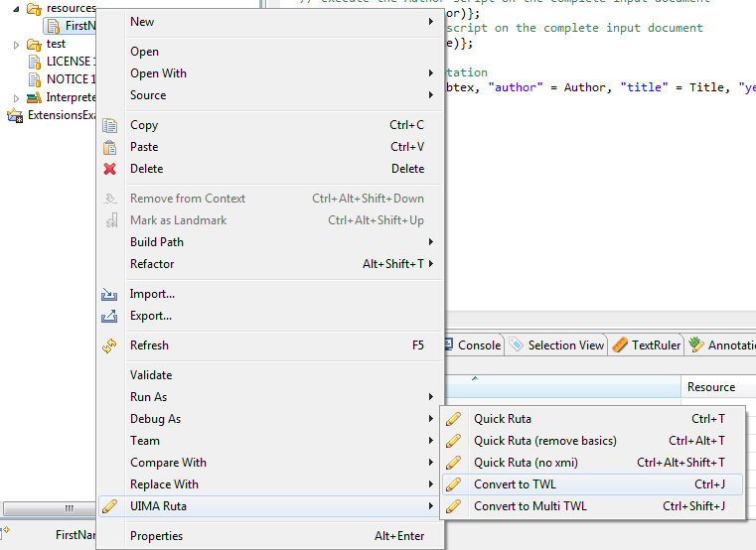
Task: Click the pencil icon beside Quick Ruta
Action: pyautogui.click(x=454, y=419)
